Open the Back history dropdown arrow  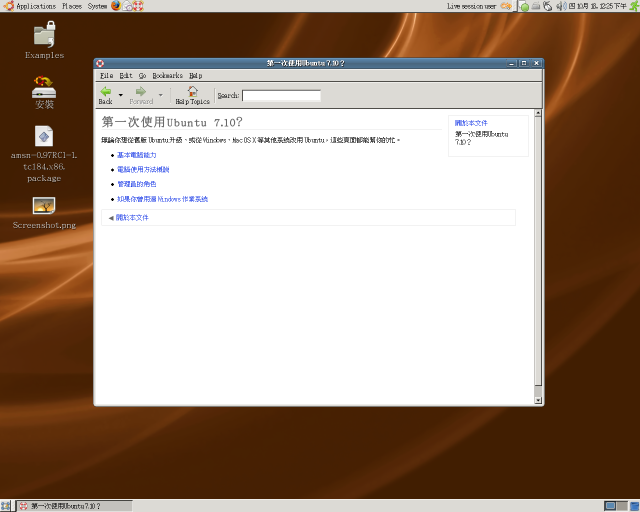121,95
